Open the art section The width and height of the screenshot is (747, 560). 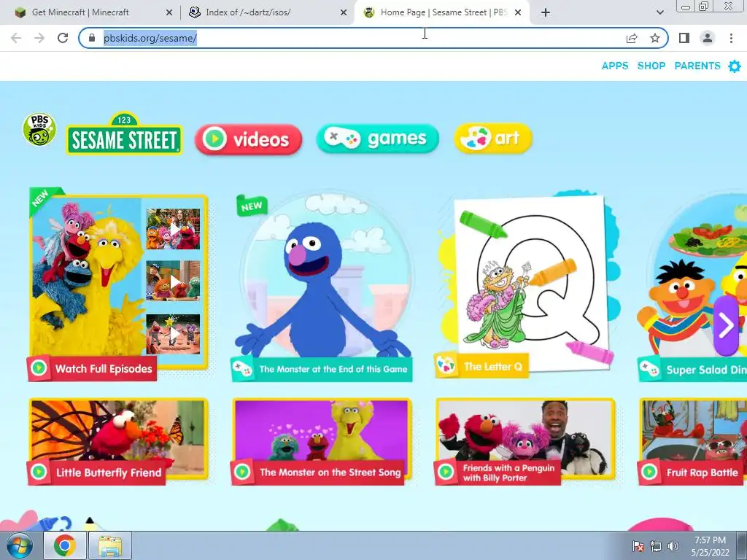click(493, 138)
